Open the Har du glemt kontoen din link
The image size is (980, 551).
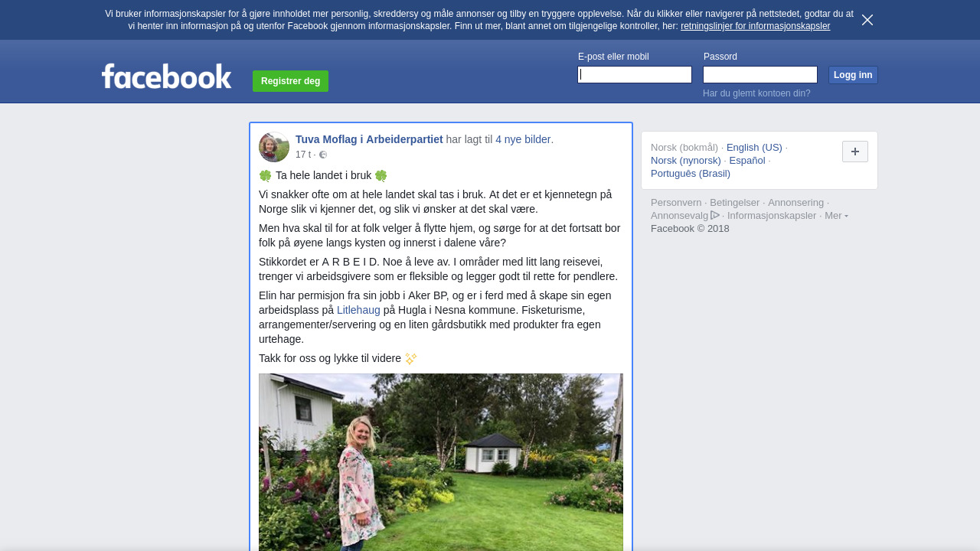pyautogui.click(x=756, y=93)
